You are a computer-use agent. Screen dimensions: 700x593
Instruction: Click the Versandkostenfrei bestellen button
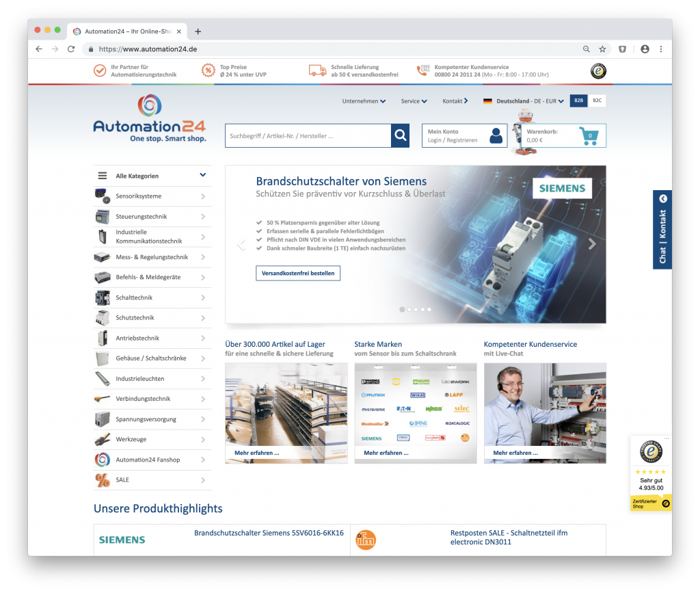[298, 273]
